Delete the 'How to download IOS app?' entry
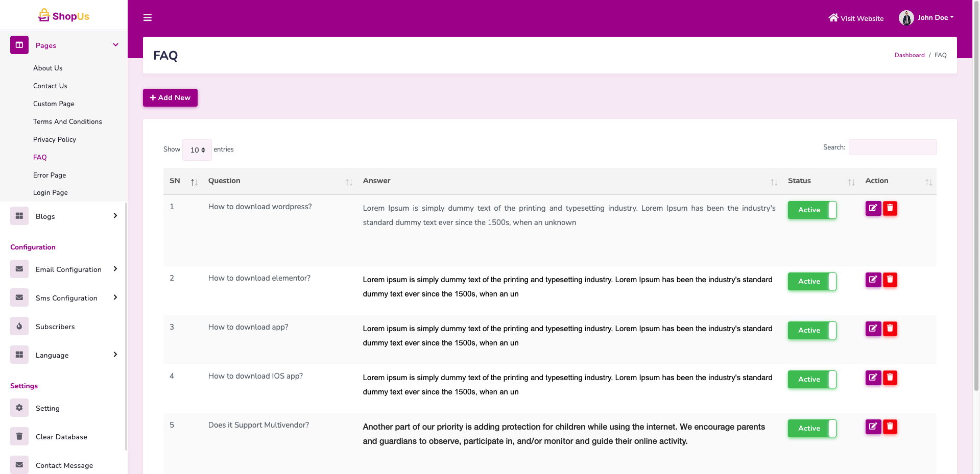 (x=890, y=378)
